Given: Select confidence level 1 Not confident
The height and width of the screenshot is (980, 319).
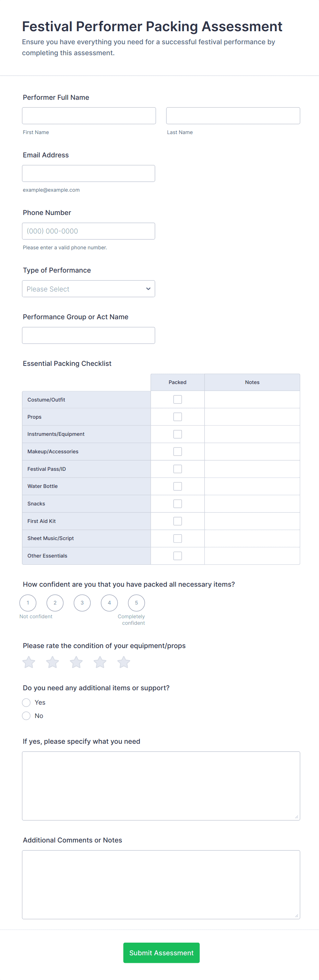Looking at the screenshot, I should [28, 602].
